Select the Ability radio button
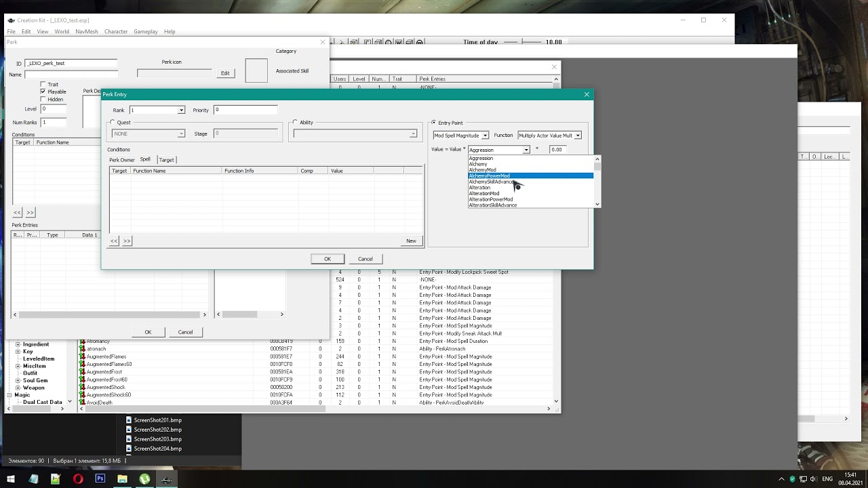868x488 pixels. [x=295, y=123]
